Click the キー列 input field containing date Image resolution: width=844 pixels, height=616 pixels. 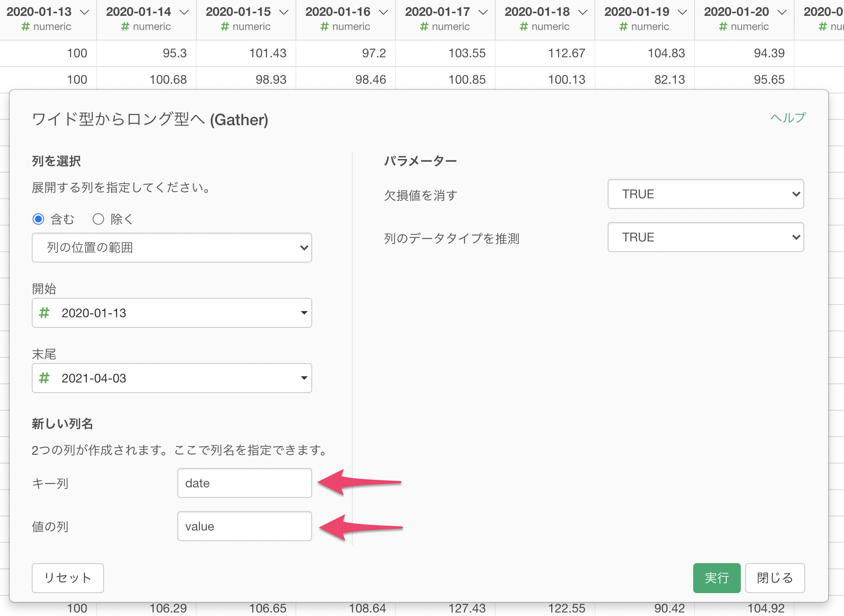click(x=244, y=483)
